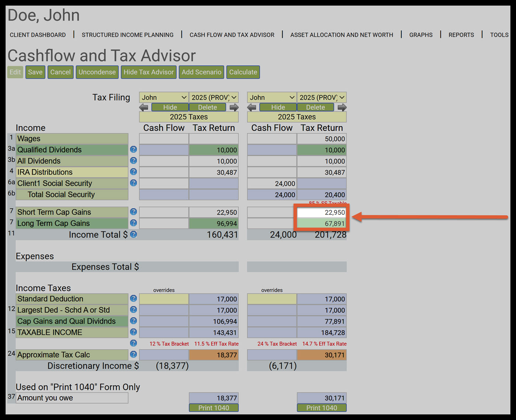Image resolution: width=516 pixels, height=420 pixels.
Task: Click help icon beside Qualified Dividends
Action: (133, 150)
